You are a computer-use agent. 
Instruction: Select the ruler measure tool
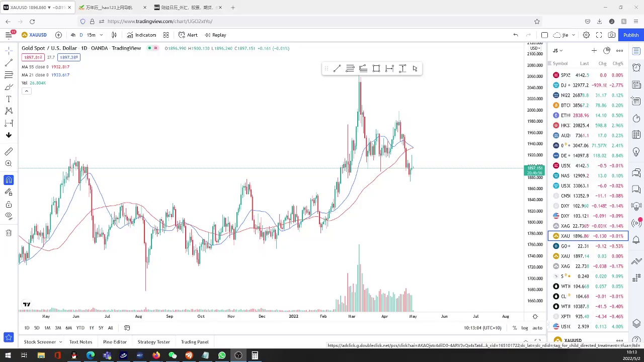pos(9,151)
